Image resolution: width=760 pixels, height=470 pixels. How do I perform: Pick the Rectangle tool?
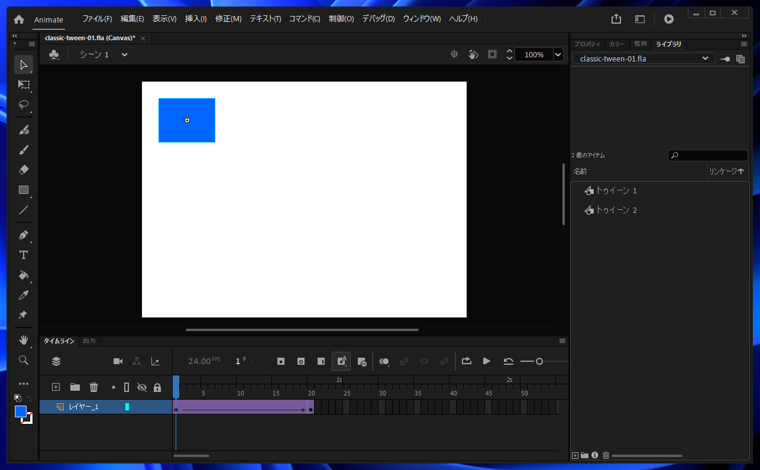click(23, 190)
